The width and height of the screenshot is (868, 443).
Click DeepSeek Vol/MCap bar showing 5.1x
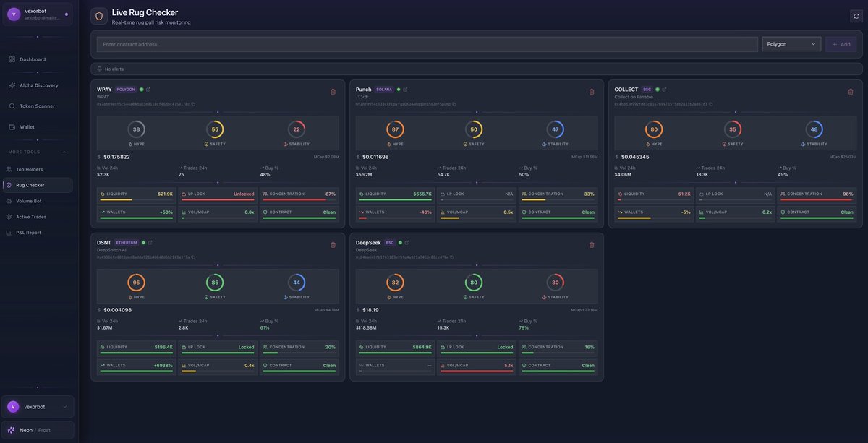click(x=477, y=366)
